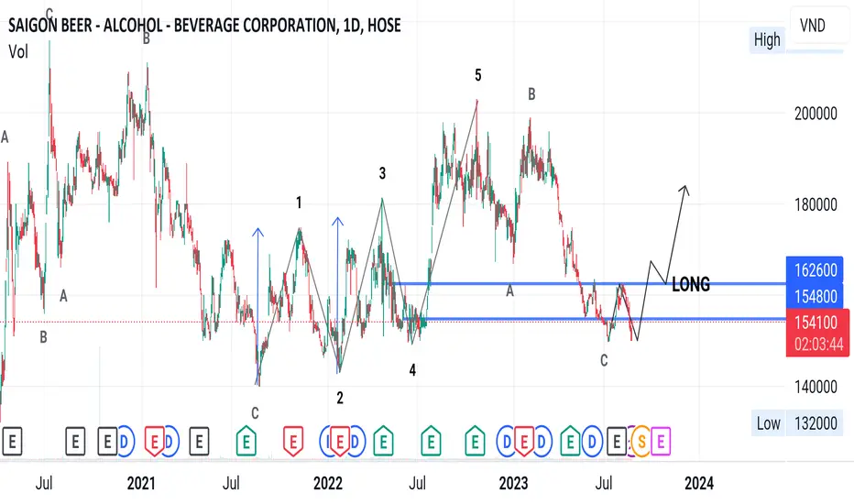
Task: Click the 02:03:44 bar countdown timer
Action: tap(818, 345)
